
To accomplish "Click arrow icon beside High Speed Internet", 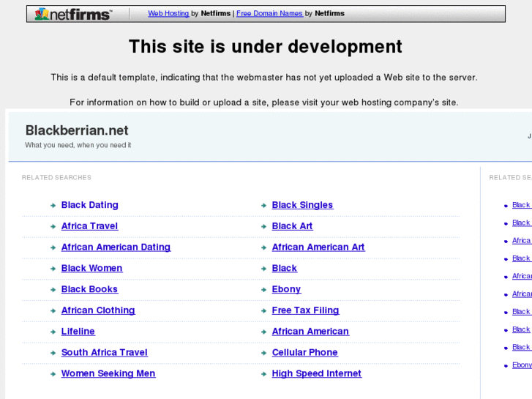I will (x=263, y=374).
